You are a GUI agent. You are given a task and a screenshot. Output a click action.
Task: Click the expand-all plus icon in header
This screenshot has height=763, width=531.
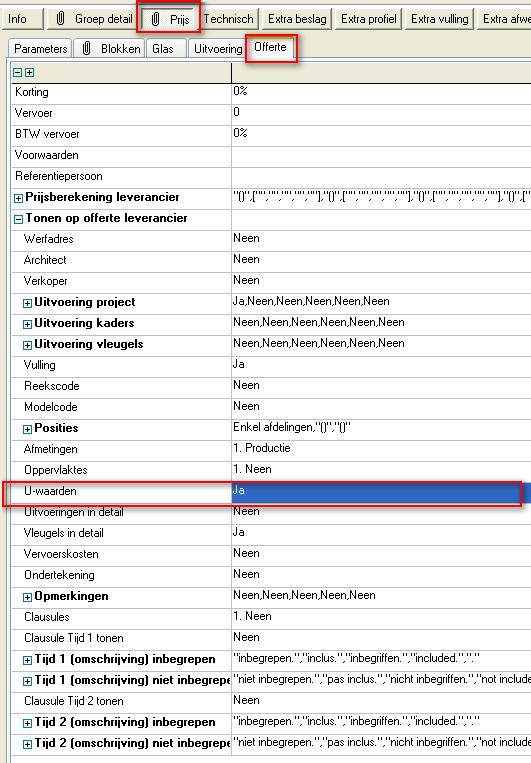(x=30, y=73)
